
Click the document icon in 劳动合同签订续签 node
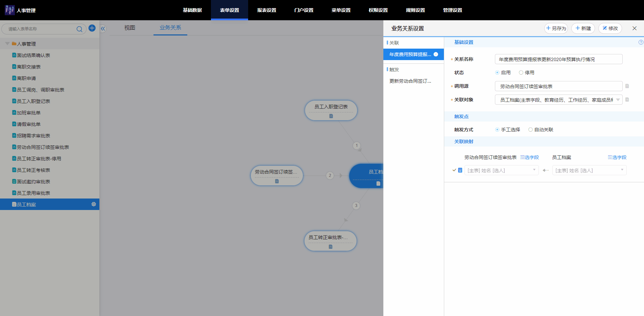tap(277, 181)
